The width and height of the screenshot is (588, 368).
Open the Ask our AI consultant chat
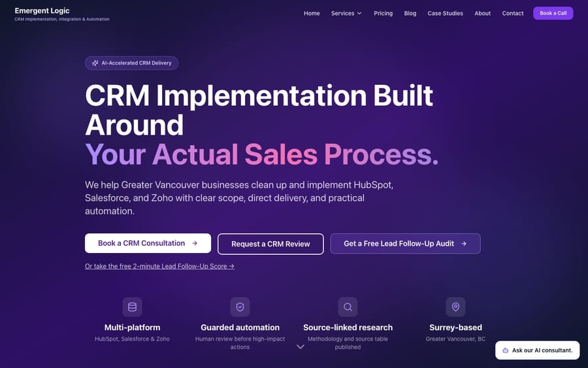click(x=538, y=350)
